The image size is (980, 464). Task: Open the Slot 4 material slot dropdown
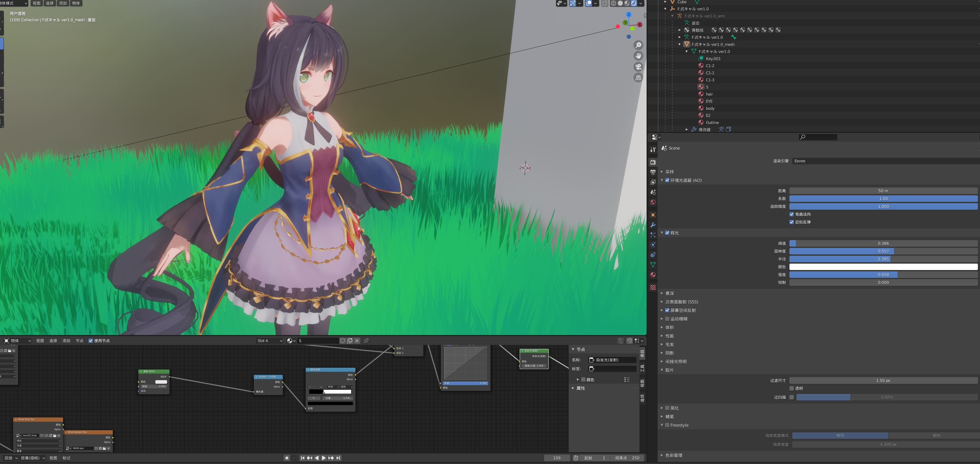(270, 340)
